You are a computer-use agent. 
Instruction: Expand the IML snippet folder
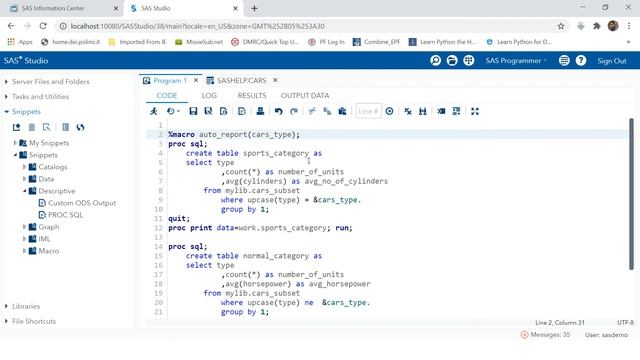24,239
